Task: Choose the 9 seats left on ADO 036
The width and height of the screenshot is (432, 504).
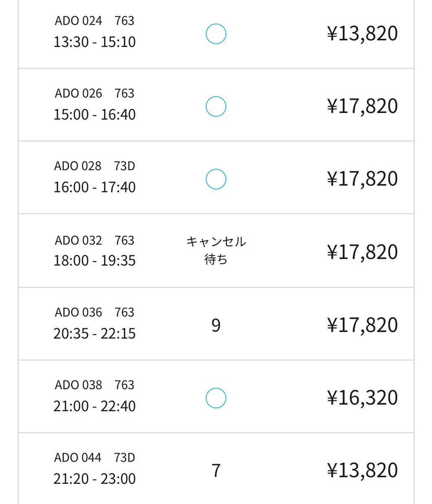Action: [x=216, y=325]
